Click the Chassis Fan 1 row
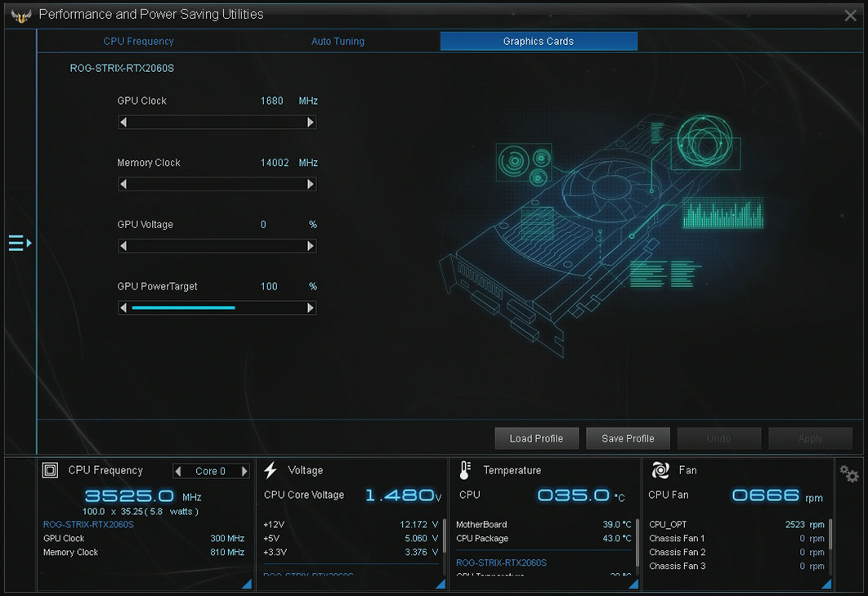The height and width of the screenshot is (596, 868). (x=736, y=539)
